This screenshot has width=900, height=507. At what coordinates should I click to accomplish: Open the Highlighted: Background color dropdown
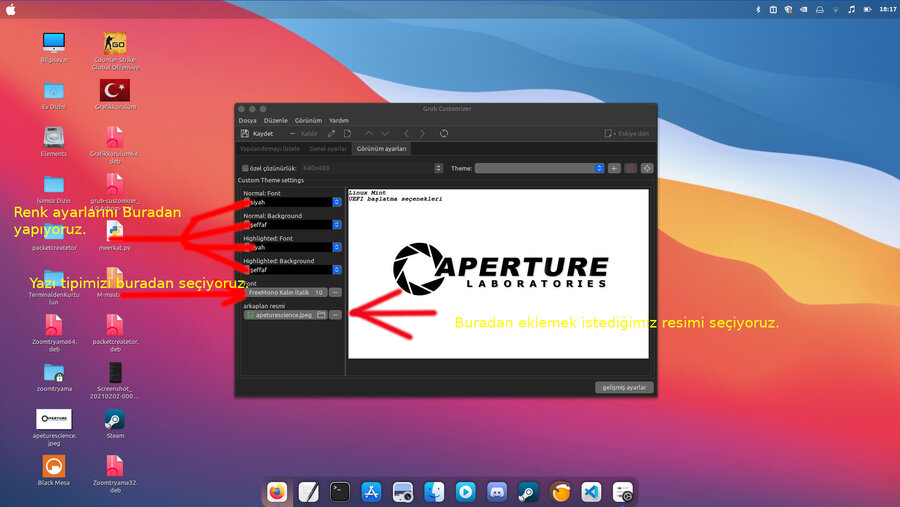point(292,270)
